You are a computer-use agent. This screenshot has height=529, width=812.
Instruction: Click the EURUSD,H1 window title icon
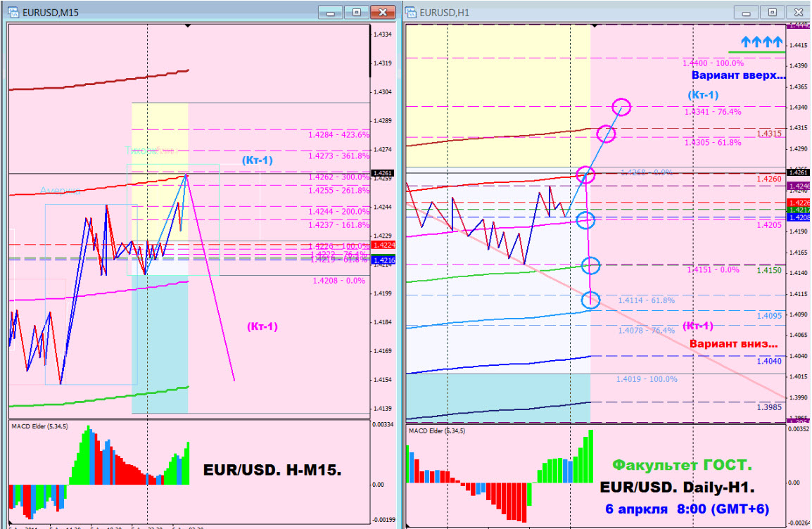pos(411,12)
